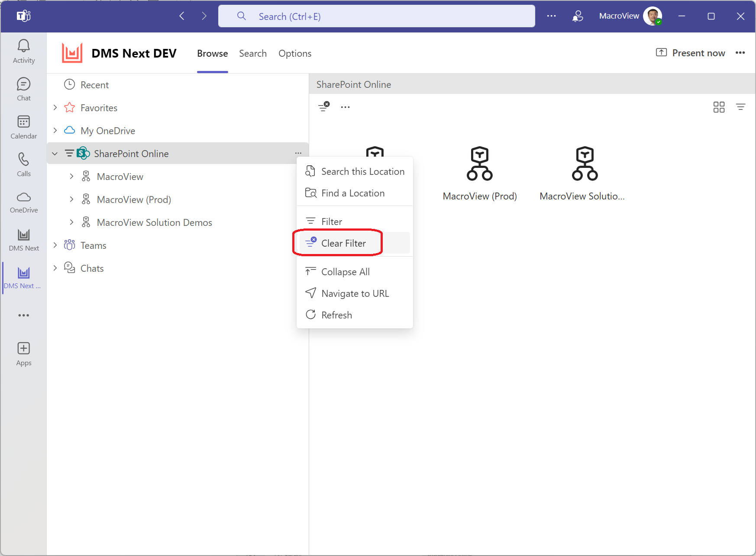The image size is (756, 556).
Task: Open more apps ellipsis in the sidebar
Action: tap(24, 315)
